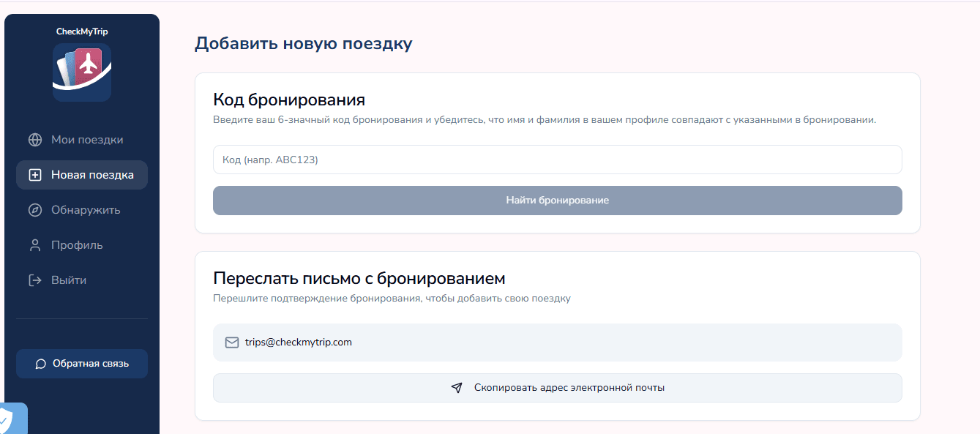Open the Профиль page

click(x=82, y=245)
